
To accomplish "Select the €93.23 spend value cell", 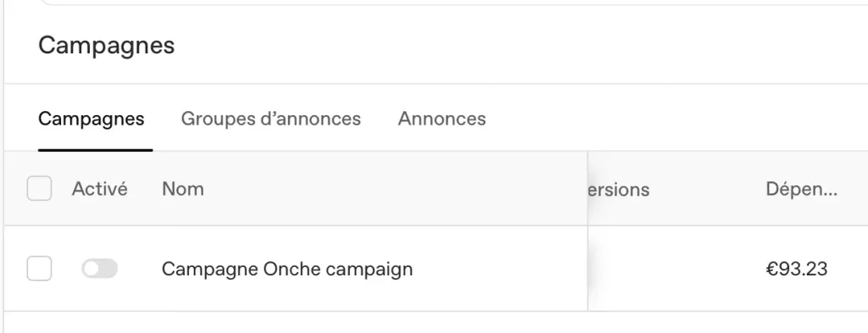I will click(x=797, y=269).
